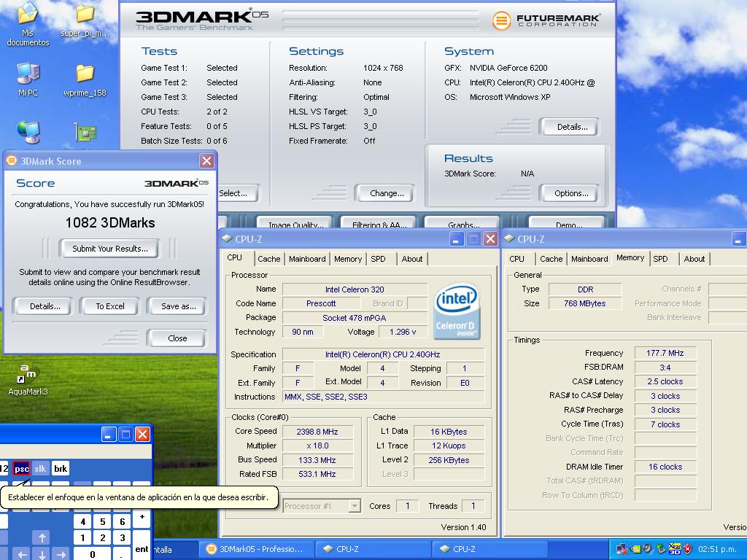The image size is (747, 560).
Task: Click the numpad 0 key on the on-screen keyboard
Action: pos(93,554)
